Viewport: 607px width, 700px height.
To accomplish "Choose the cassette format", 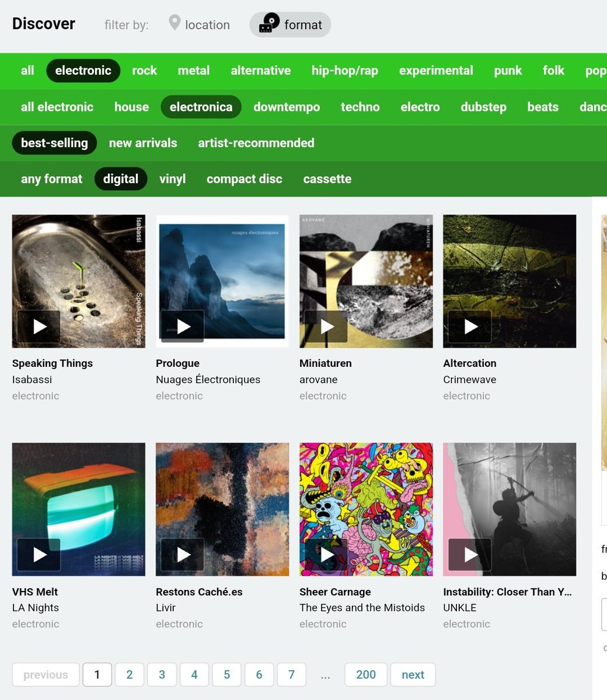I will 327,179.
